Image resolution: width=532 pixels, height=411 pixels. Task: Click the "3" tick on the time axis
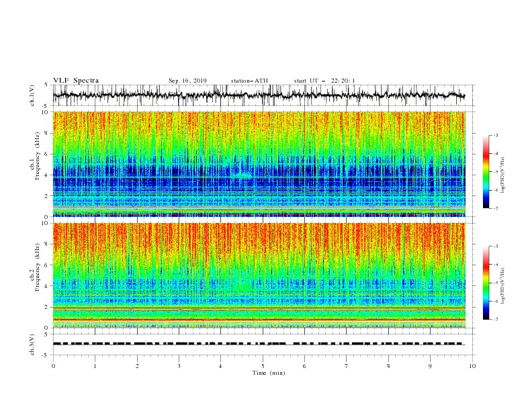[x=179, y=366]
